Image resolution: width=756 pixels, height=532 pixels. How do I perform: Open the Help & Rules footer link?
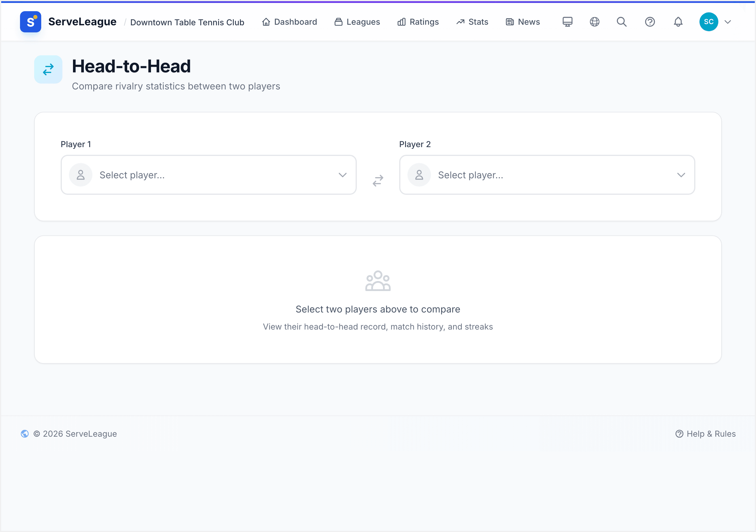pos(705,433)
